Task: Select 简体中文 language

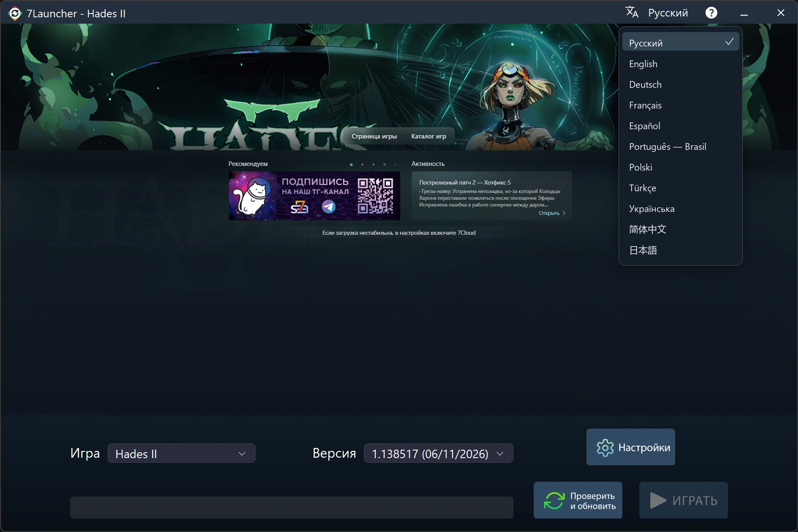Action: tap(681, 229)
